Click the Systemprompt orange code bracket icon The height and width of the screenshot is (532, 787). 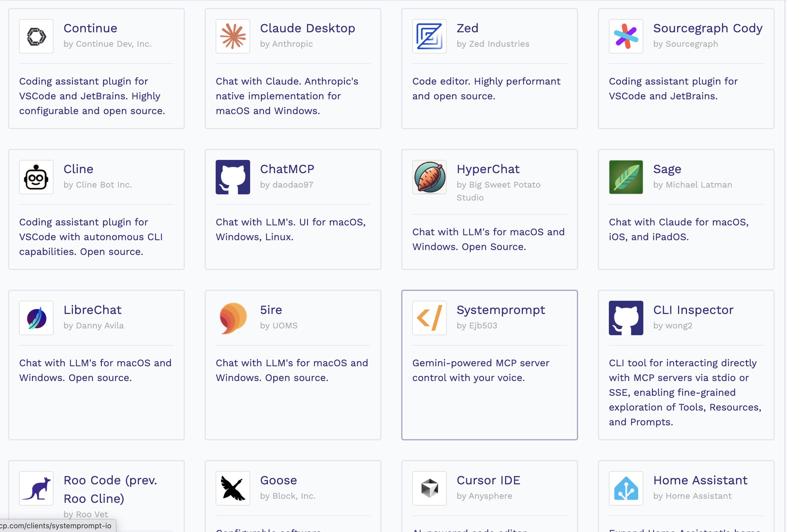pos(429,318)
